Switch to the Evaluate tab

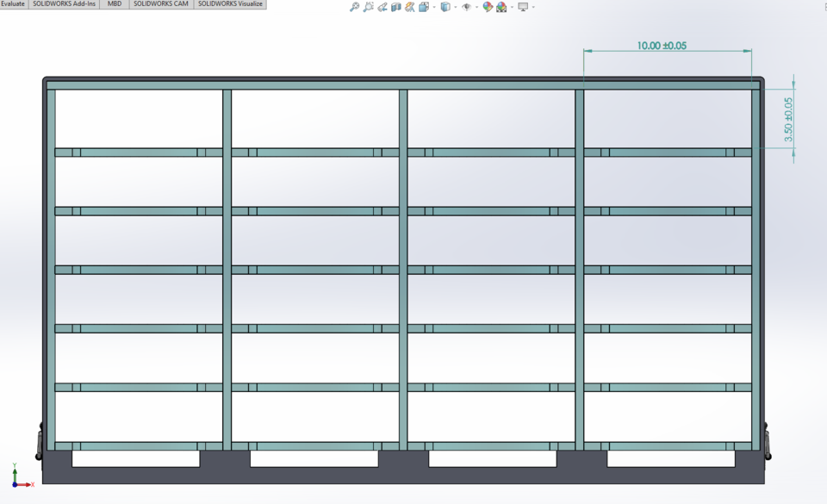13,4
